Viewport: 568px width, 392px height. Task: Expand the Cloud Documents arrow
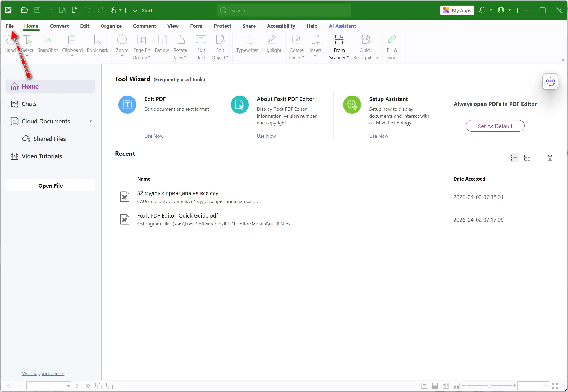pos(91,121)
